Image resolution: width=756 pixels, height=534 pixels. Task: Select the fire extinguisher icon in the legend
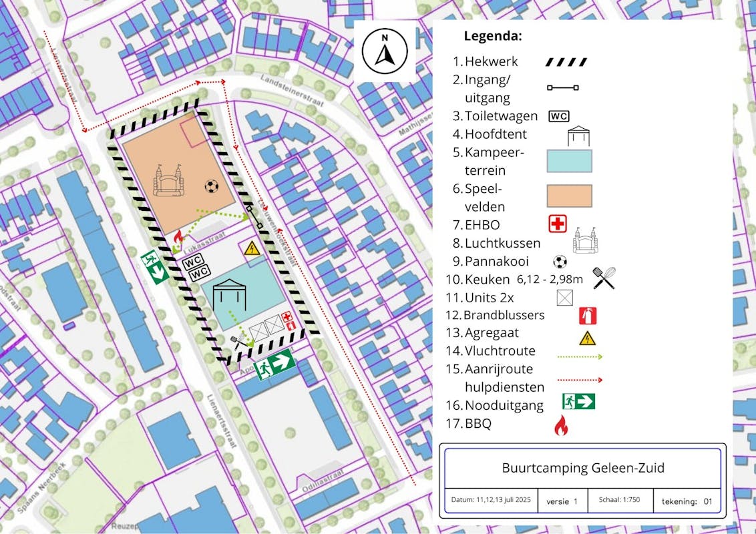click(588, 315)
